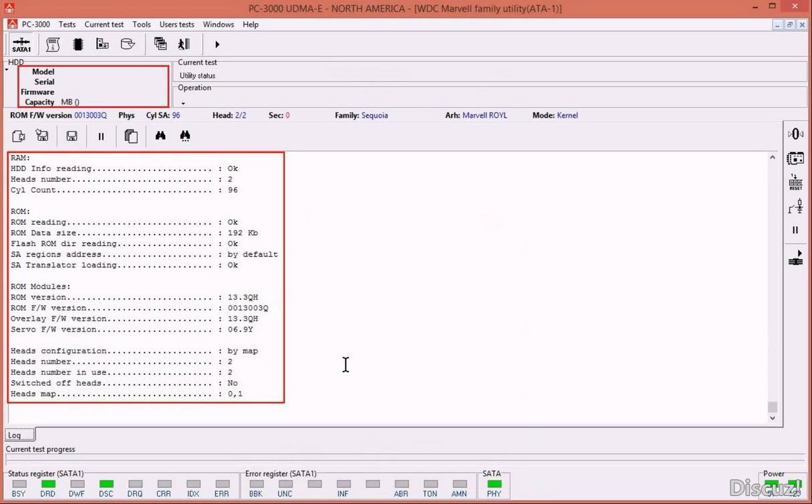Viewport: 812px width, 504px height.
Task: Click the log scrollbar down arrow
Action: [773, 418]
